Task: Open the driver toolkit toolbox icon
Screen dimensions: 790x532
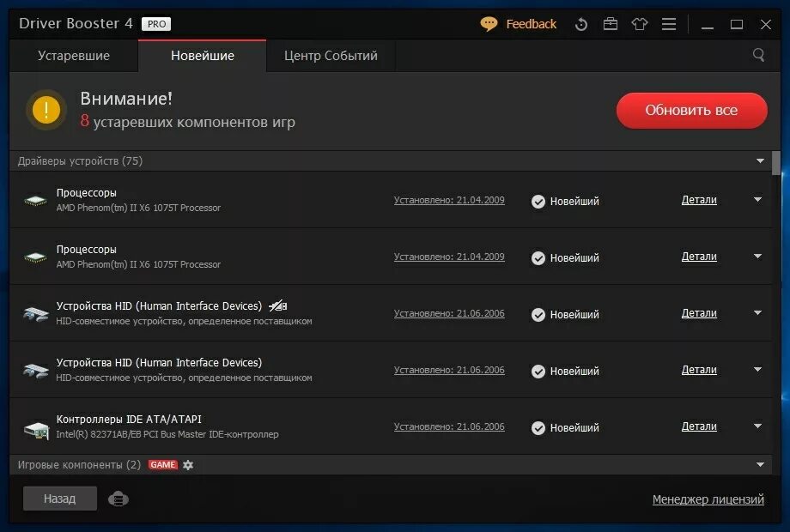Action: point(611,25)
